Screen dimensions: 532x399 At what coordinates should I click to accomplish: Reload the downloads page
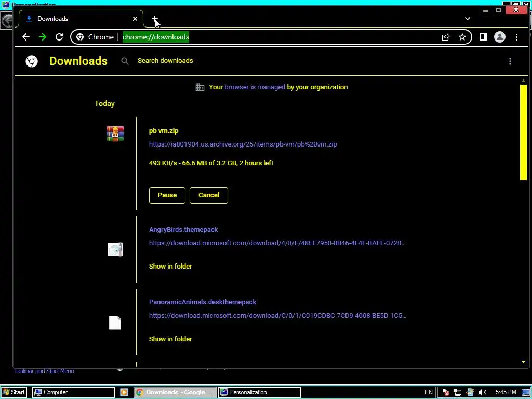[59, 37]
